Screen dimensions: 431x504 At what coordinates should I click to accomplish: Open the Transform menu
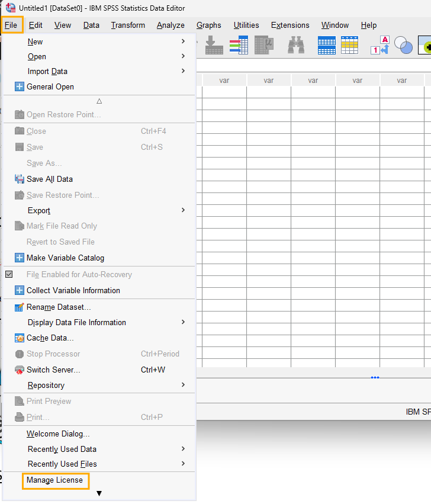[x=128, y=25]
